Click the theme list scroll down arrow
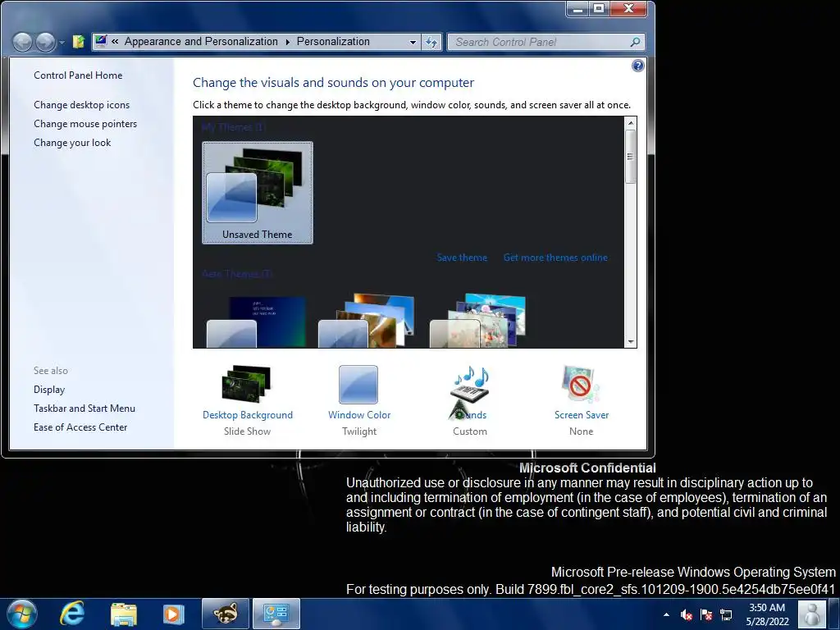Viewport: 840px width, 630px height. (x=631, y=342)
